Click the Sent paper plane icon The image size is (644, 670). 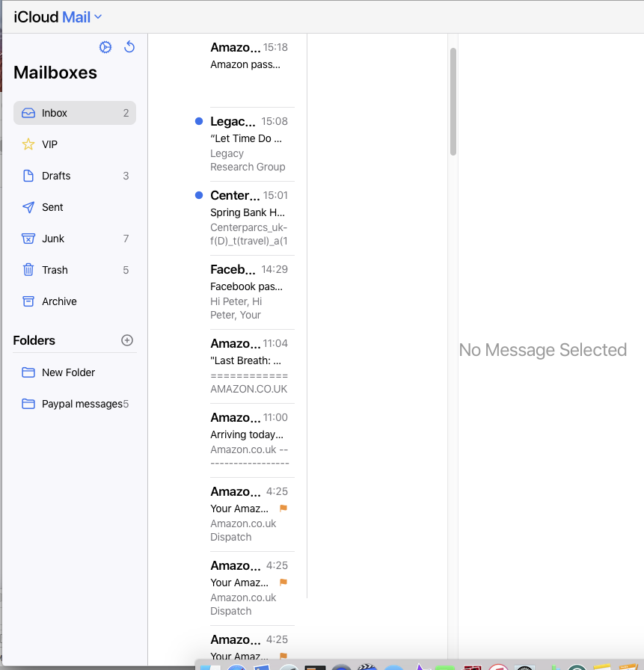click(28, 207)
